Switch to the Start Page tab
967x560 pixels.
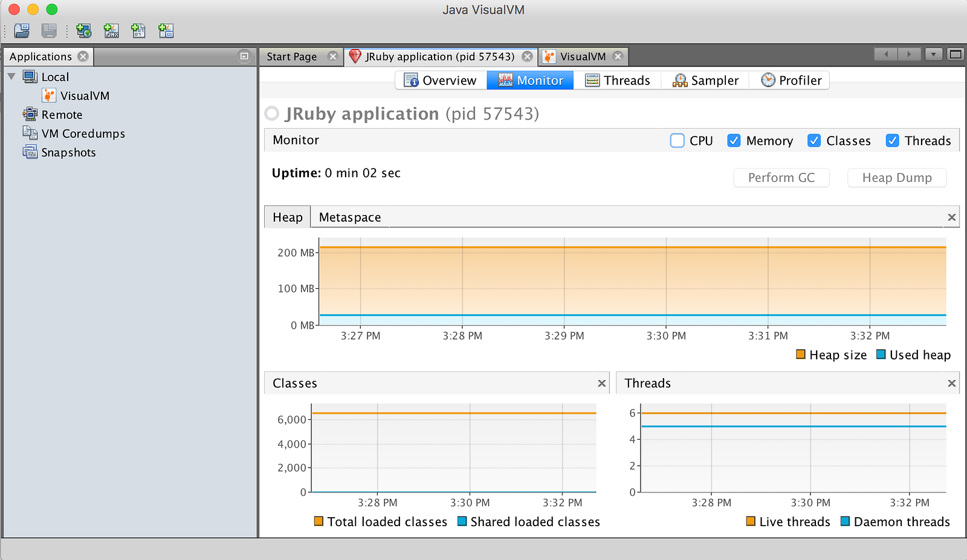pos(292,56)
